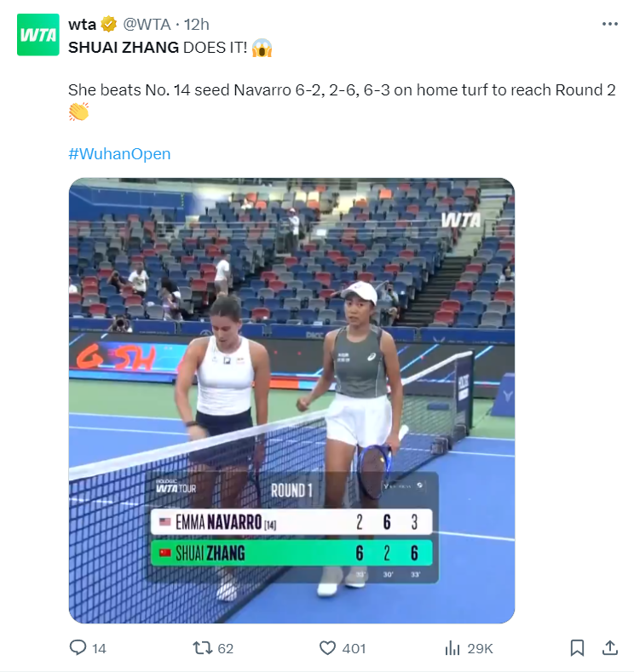
Task: Open the three-dot more options menu
Action: [609, 24]
